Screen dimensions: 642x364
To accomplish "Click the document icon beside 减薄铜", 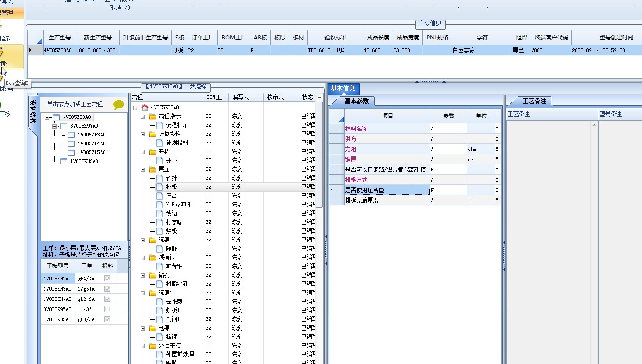I will point(160,266).
